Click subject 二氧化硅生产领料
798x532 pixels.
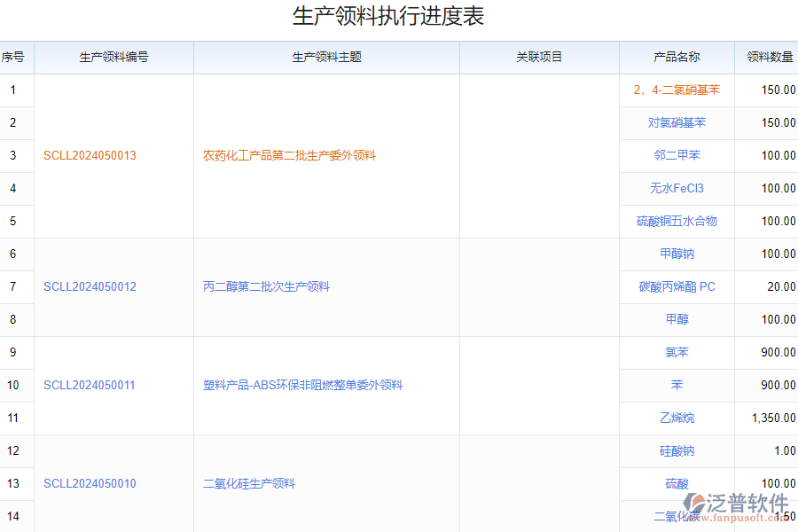pyautogui.click(x=249, y=484)
